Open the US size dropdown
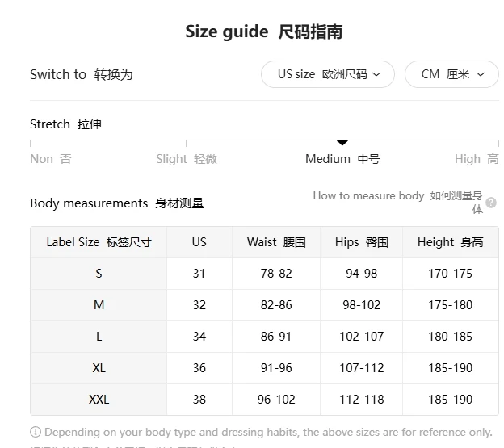 tap(328, 74)
